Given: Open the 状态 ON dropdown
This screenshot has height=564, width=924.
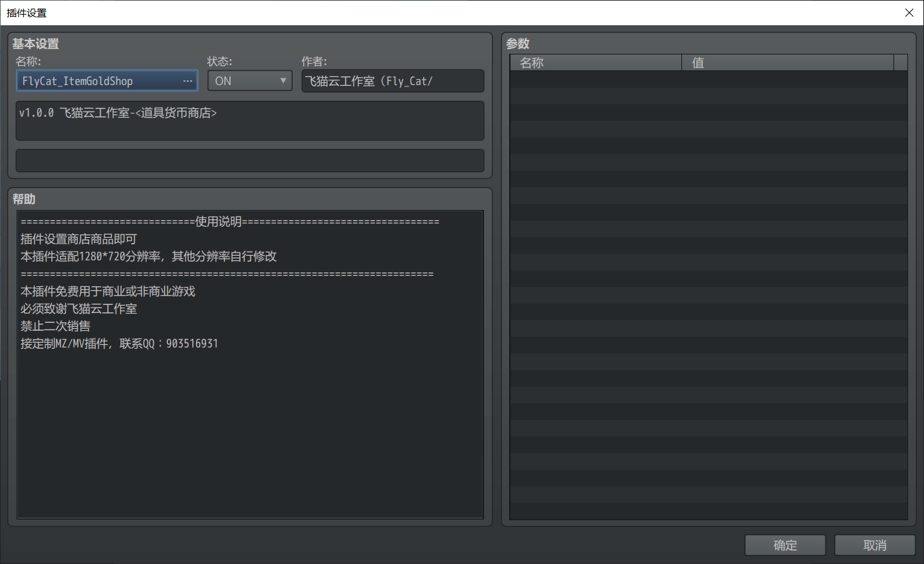Looking at the screenshot, I should (x=250, y=81).
